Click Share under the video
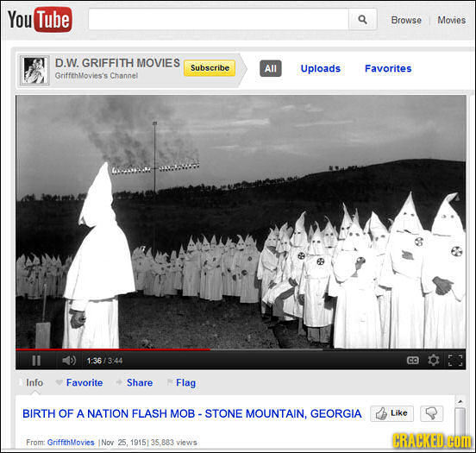The width and height of the screenshot is (476, 453). (x=140, y=382)
